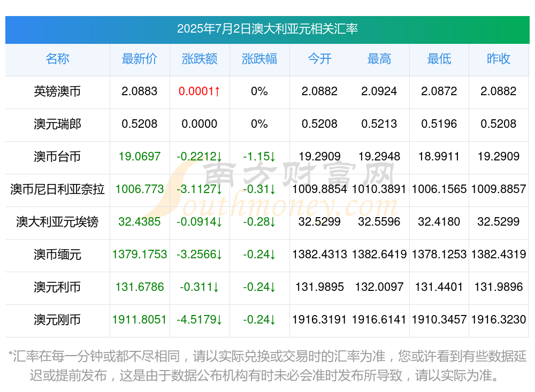Viewport: 535px width, 392px height.
Task: Click latest price 131.6786
Action: point(140,287)
